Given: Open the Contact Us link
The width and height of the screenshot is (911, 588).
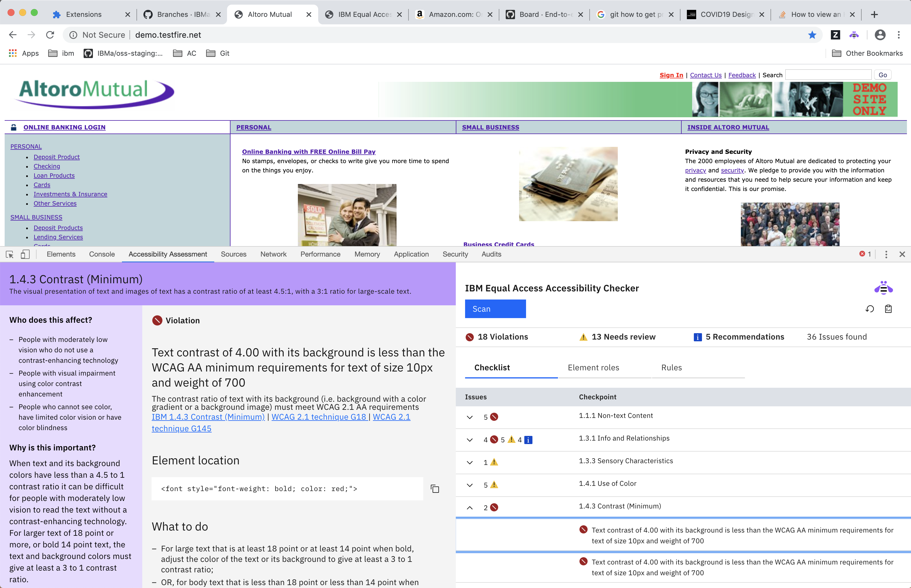Looking at the screenshot, I should click(x=705, y=75).
